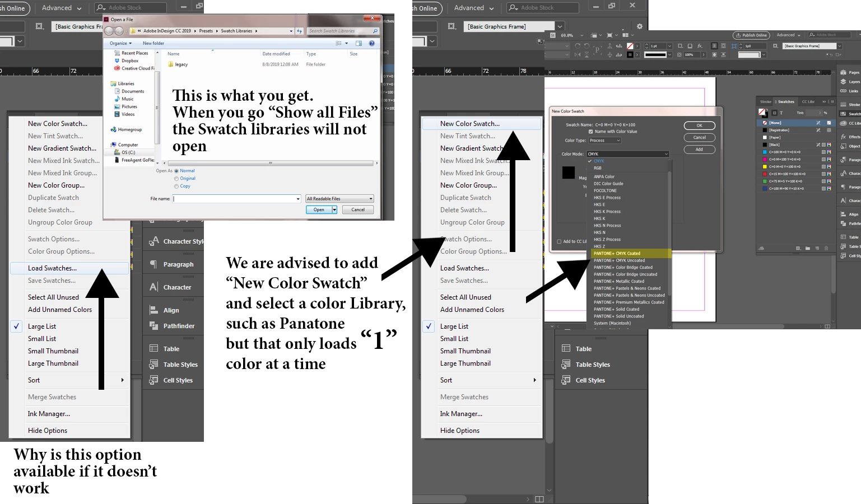Click Publish Online button
The height and width of the screenshot is (504, 861).
click(751, 35)
